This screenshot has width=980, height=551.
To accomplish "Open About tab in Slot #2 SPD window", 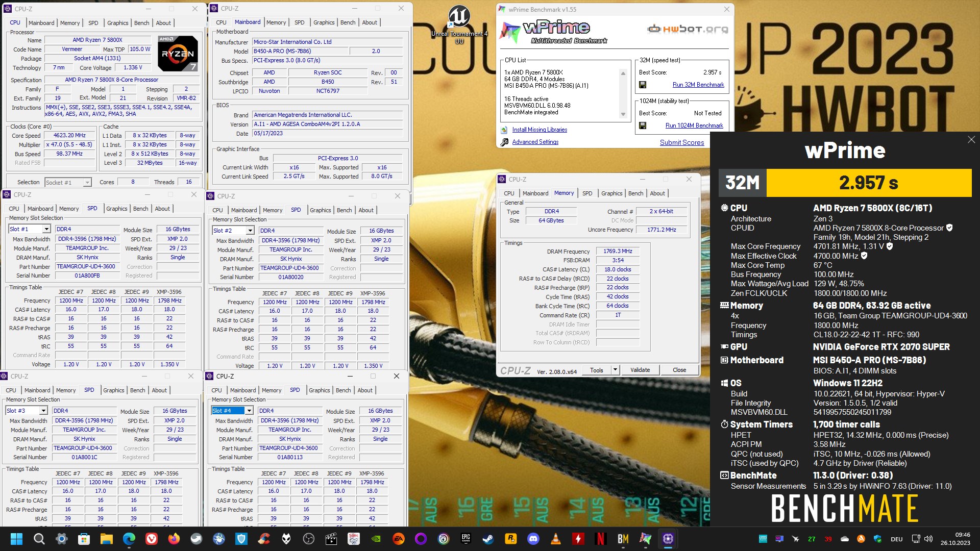I will click(x=365, y=210).
